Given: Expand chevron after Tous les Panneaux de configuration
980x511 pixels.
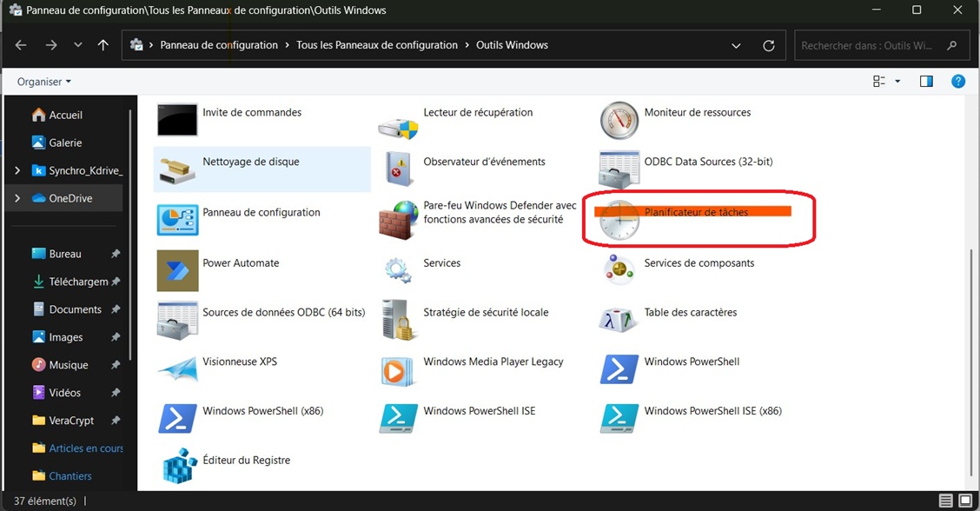Looking at the screenshot, I should (467, 45).
